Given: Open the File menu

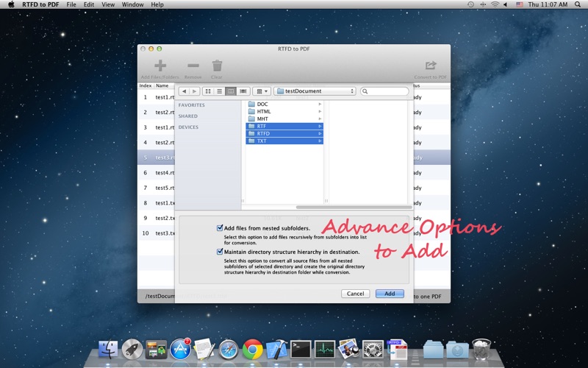Looking at the screenshot, I should [x=71, y=4].
